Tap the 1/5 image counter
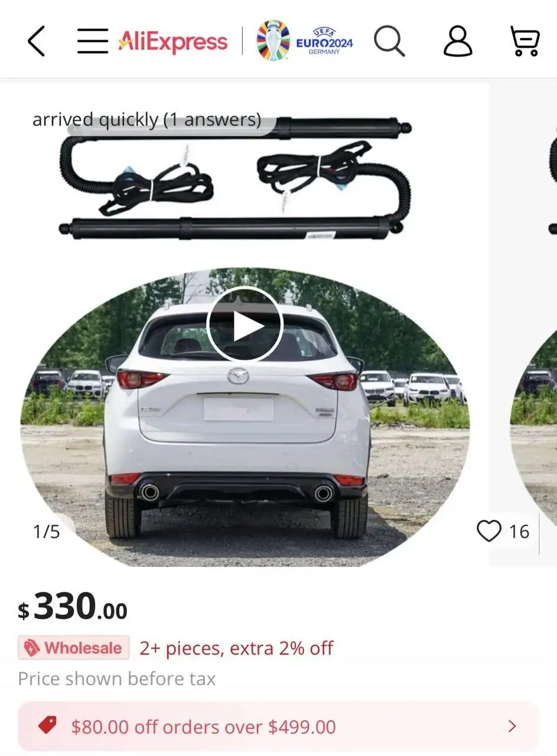 47,532
